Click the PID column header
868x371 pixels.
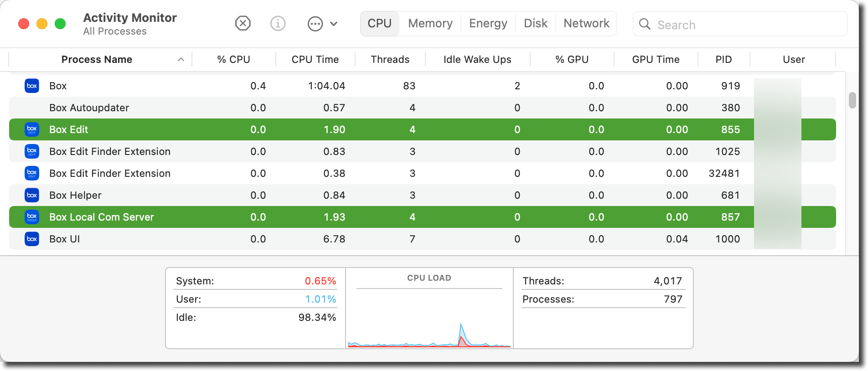coord(723,60)
